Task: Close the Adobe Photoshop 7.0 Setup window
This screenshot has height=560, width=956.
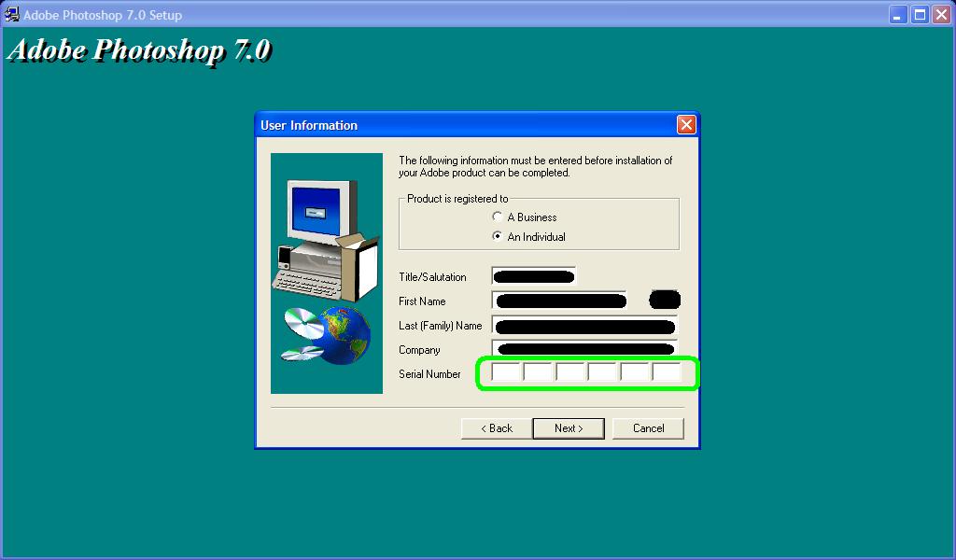Action: tap(941, 15)
